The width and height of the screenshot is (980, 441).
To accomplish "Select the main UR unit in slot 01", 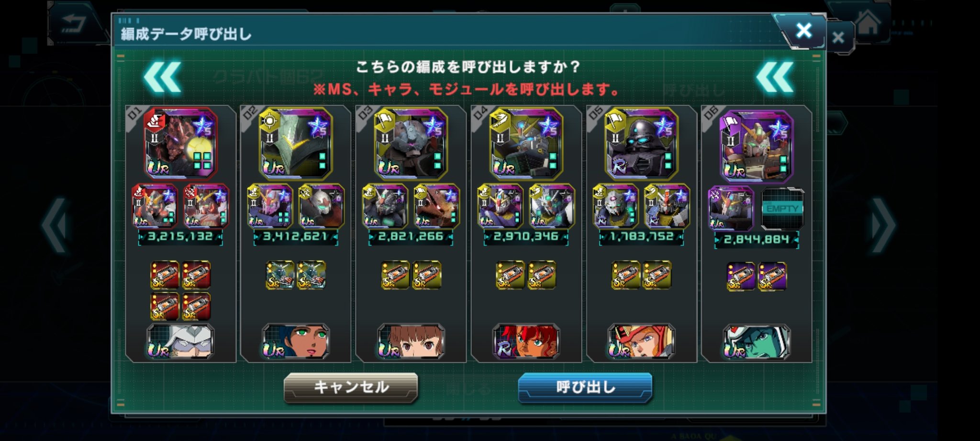I will 180,143.
